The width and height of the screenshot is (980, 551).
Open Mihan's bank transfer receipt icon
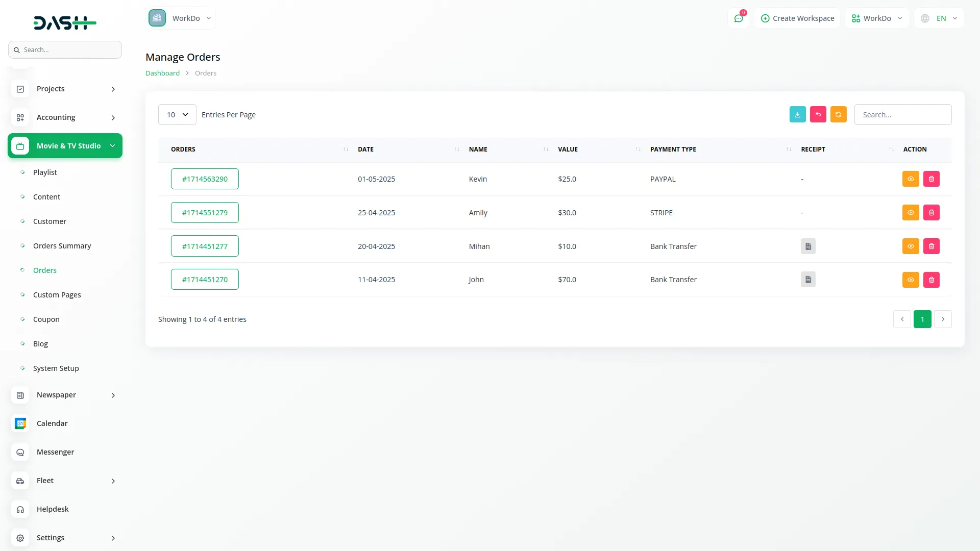808,246
